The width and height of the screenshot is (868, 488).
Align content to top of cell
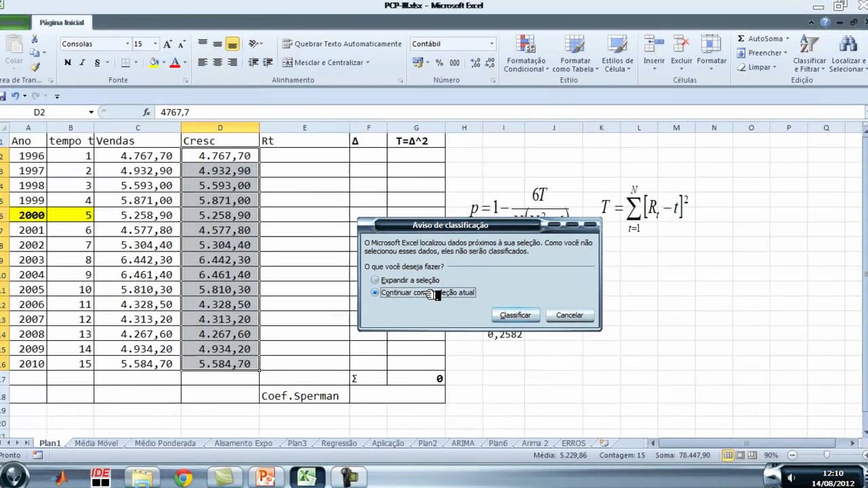pyautogui.click(x=202, y=44)
